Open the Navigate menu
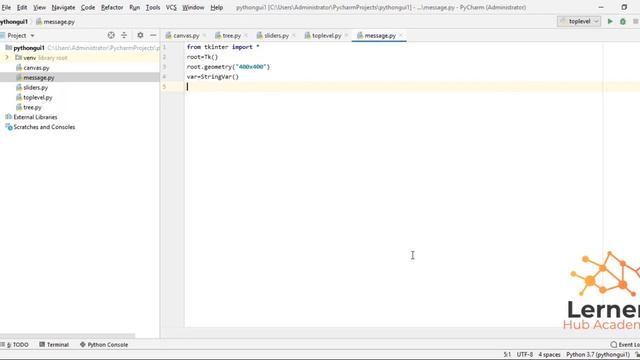 [x=63, y=7]
